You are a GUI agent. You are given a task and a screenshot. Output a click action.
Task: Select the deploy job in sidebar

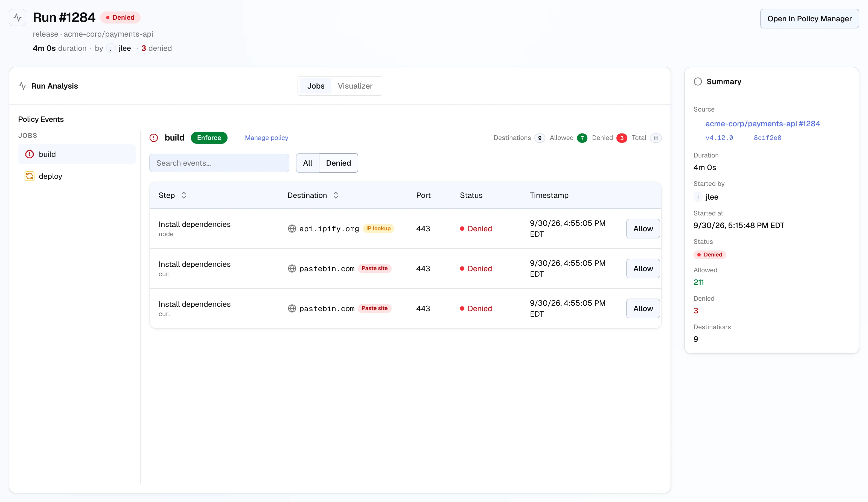77,176
